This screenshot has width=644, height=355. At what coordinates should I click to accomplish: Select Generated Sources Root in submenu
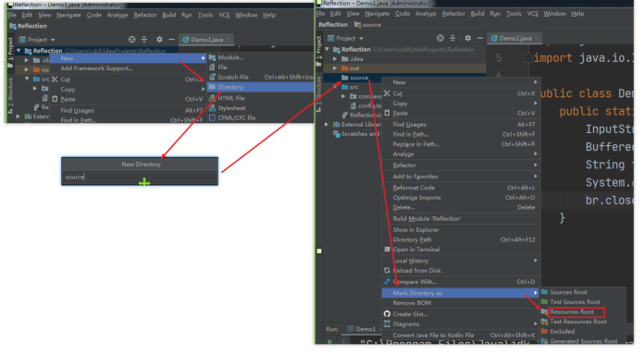584,341
